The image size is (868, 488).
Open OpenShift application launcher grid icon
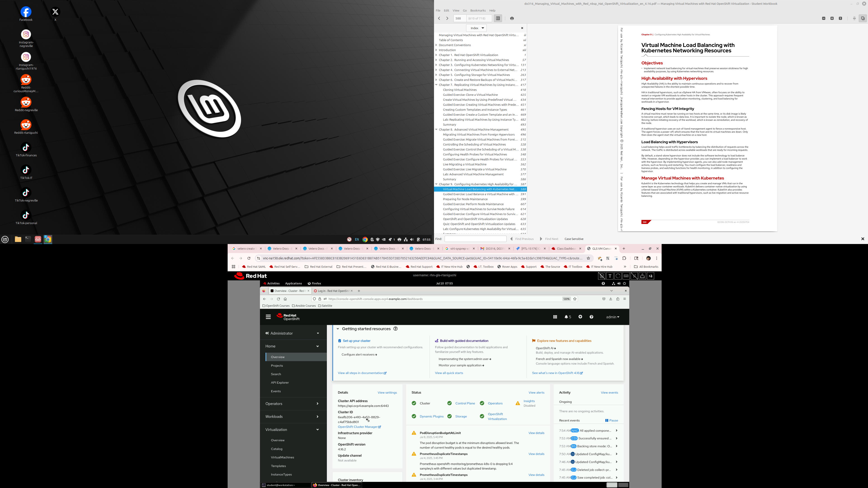coord(555,317)
